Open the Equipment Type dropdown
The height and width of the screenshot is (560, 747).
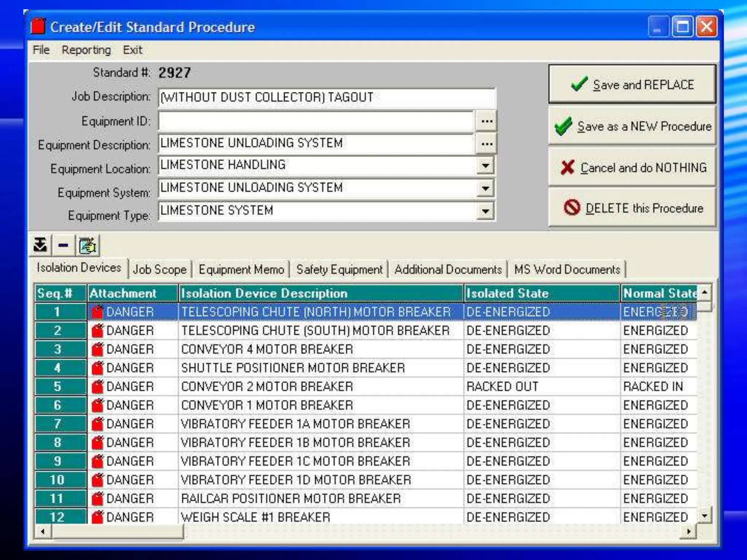tap(485, 211)
